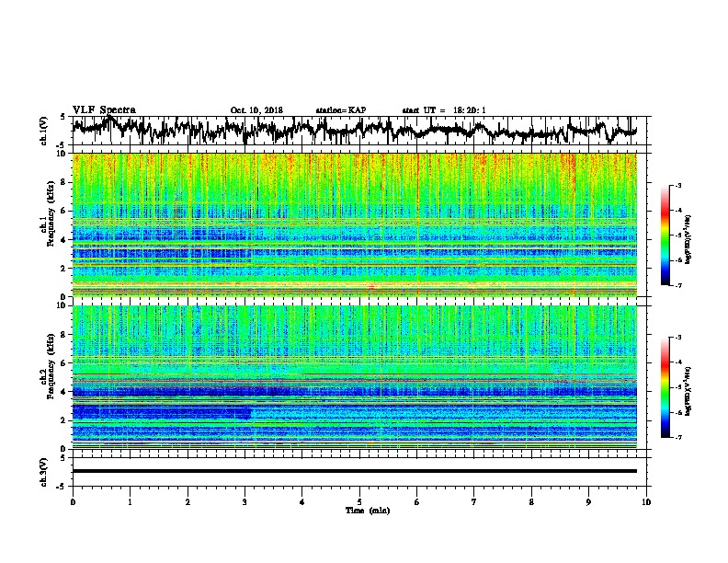The height and width of the screenshot is (563, 728).
Task: Click the 'ch.1(V)' waveform axis label
Action: (44, 131)
